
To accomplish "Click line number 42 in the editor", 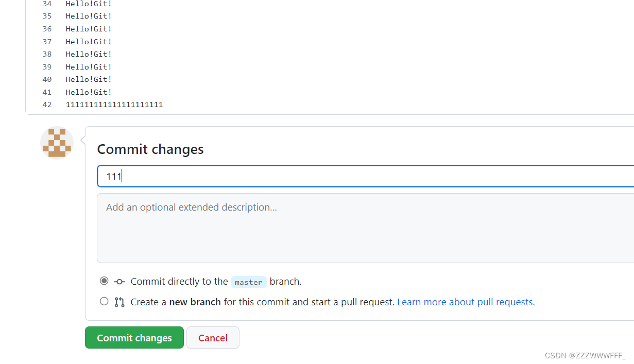I will 47,105.
